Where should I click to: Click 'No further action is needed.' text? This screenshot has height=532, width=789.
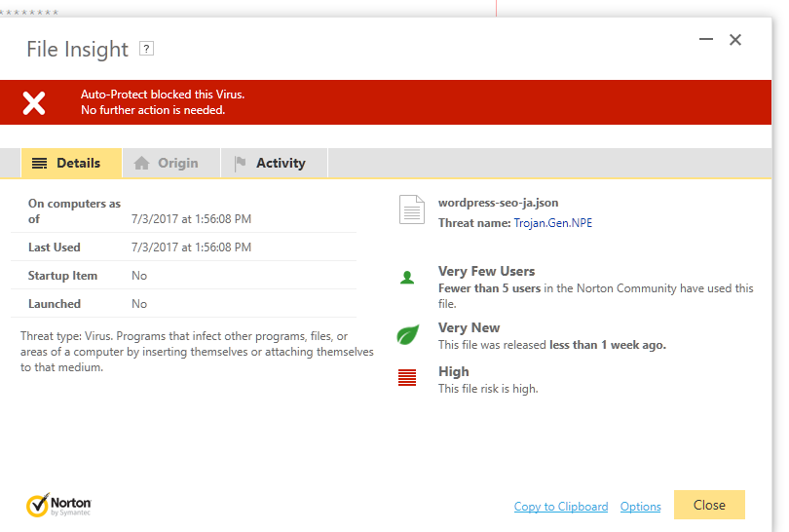click(x=153, y=110)
